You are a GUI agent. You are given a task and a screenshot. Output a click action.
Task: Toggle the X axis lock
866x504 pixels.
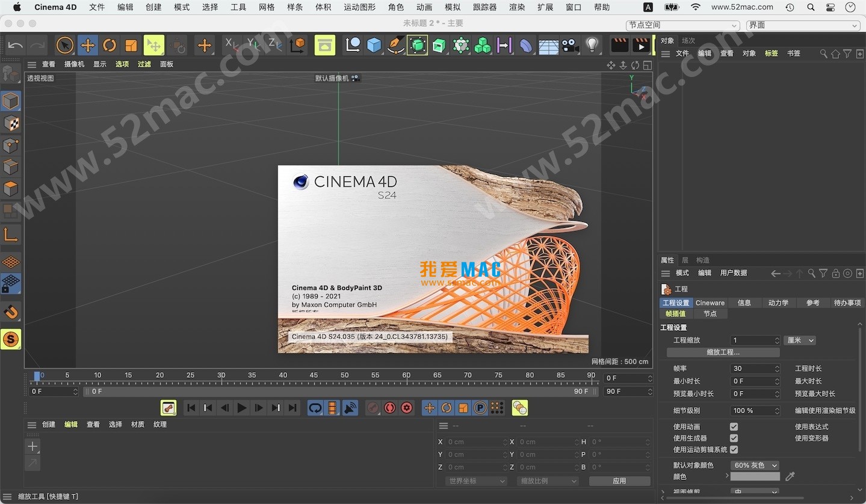[231, 45]
